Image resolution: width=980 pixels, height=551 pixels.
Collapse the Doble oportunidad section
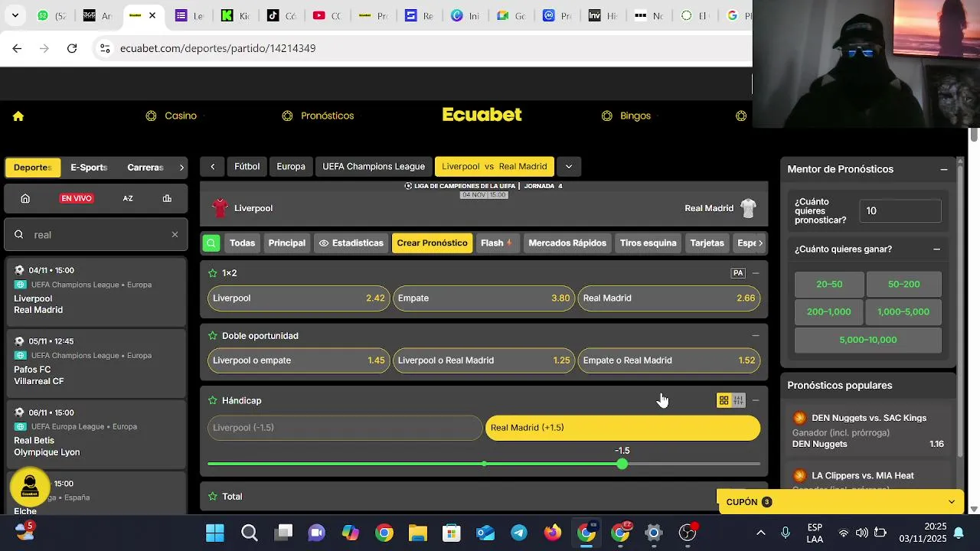(x=756, y=336)
